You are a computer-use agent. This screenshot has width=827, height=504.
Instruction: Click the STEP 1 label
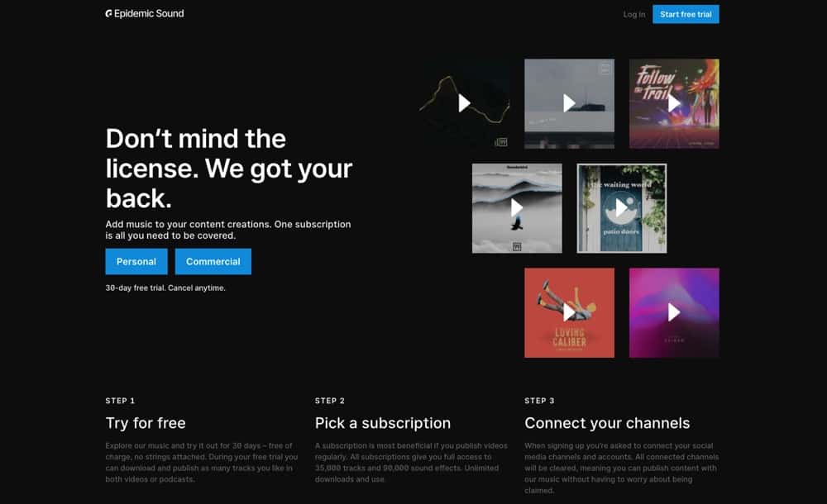(x=120, y=401)
